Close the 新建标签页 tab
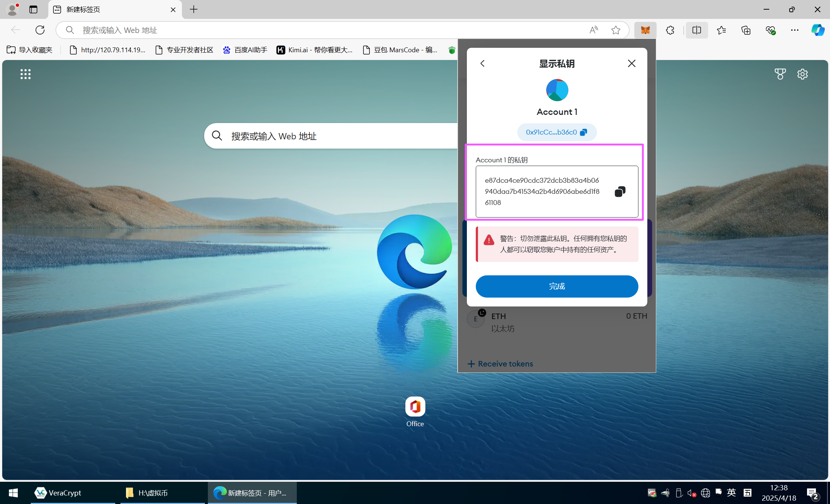Screen dimensions: 830x504 pyautogui.click(x=173, y=10)
